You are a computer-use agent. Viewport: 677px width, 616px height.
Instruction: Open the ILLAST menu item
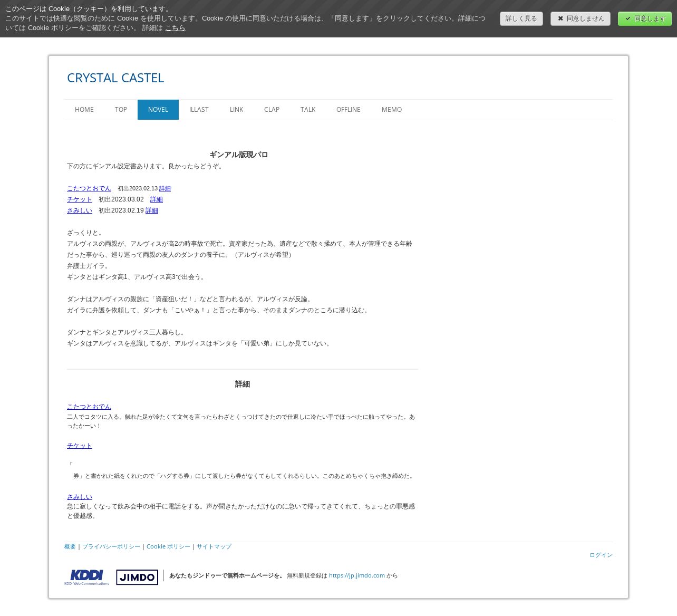(199, 110)
